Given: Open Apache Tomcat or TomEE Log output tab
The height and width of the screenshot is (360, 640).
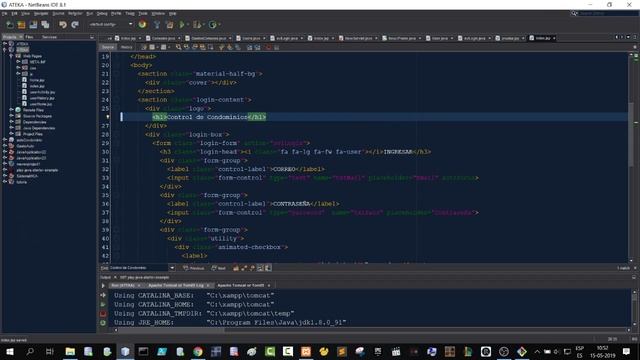Looking at the screenshot, I should (x=176, y=285).
